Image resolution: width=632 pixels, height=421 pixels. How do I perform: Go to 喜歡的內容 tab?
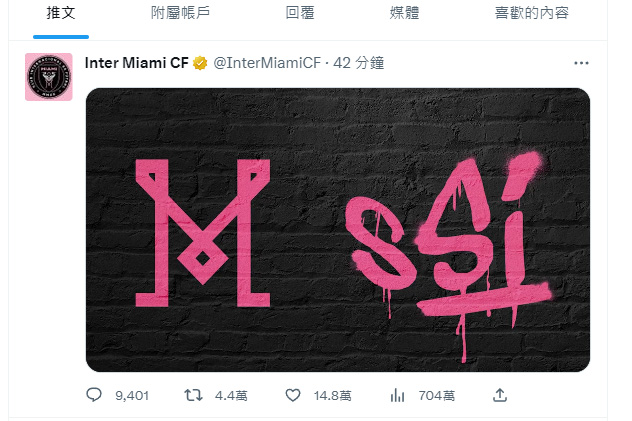point(532,13)
